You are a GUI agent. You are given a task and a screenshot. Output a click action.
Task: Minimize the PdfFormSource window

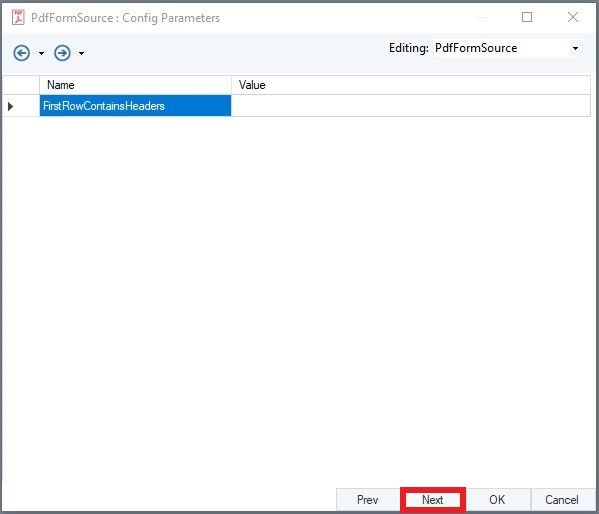click(482, 17)
